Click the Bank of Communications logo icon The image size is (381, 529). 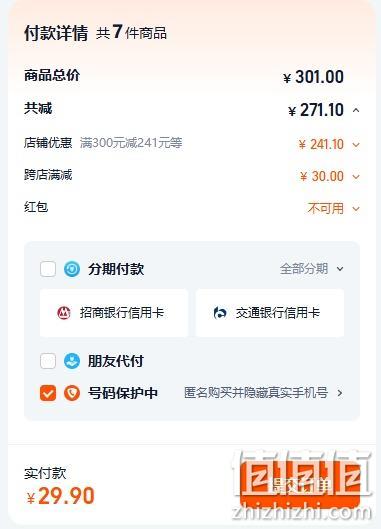220,313
